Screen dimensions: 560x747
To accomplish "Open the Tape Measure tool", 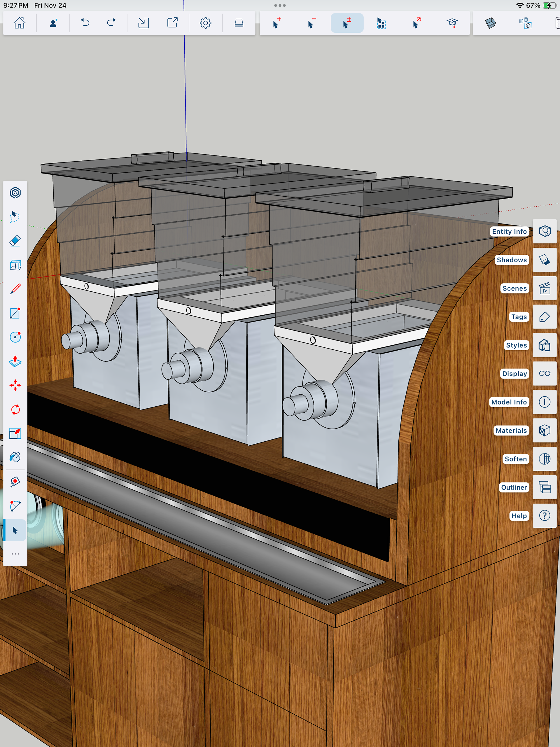I will [x=15, y=482].
